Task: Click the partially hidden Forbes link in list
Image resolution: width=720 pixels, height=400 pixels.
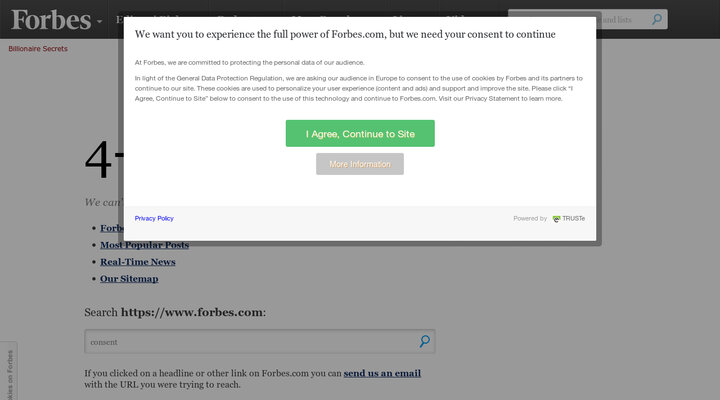Action: (110, 228)
